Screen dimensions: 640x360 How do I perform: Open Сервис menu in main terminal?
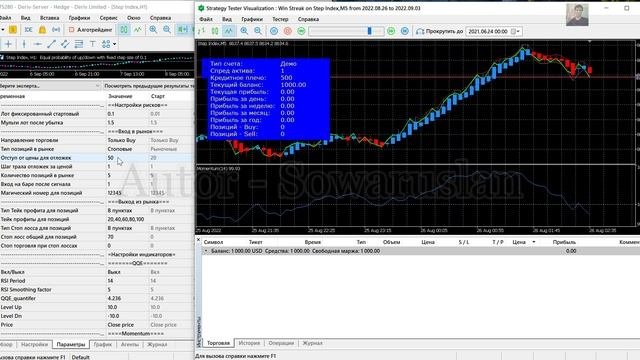pyautogui.click(x=109, y=18)
